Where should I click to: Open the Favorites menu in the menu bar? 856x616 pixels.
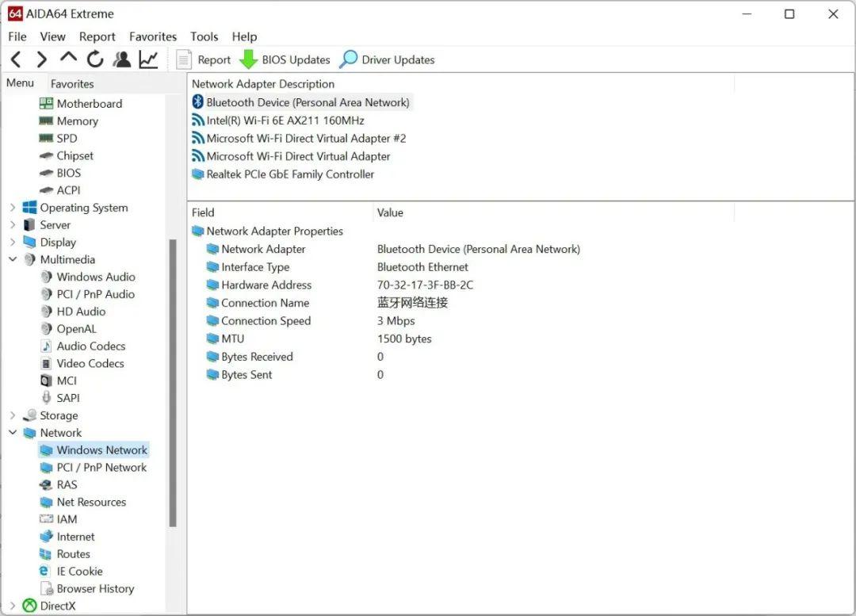click(153, 36)
